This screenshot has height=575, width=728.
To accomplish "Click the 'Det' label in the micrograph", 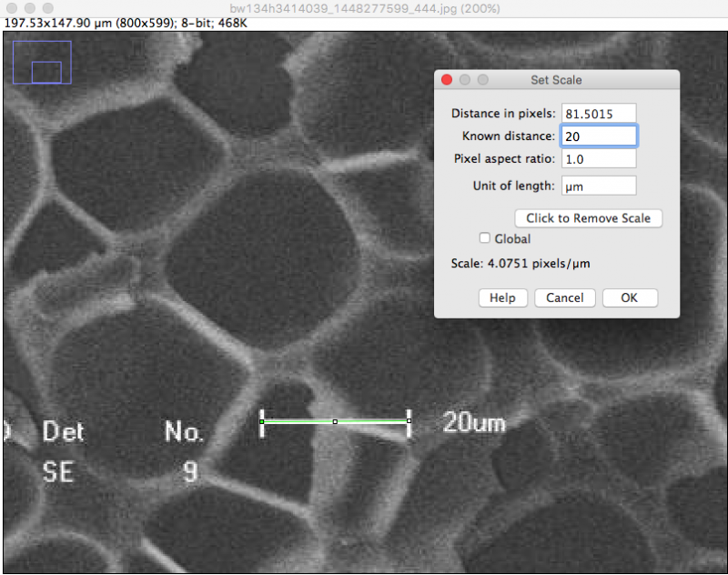I will (x=63, y=431).
